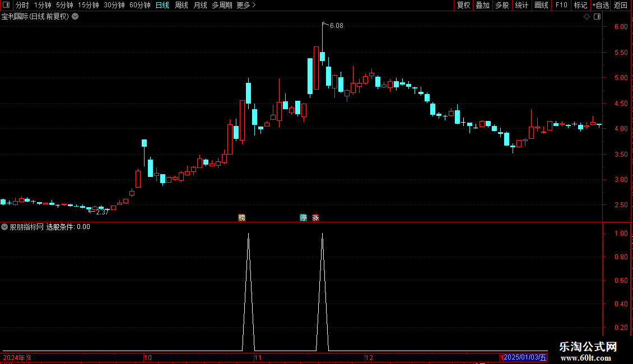Click the 10 month label on timeline
The image size is (633, 364).
click(x=148, y=357)
